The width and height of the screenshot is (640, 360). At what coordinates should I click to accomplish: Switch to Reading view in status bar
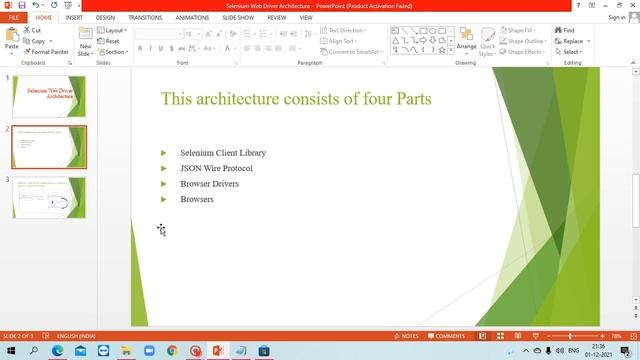[x=518, y=336]
